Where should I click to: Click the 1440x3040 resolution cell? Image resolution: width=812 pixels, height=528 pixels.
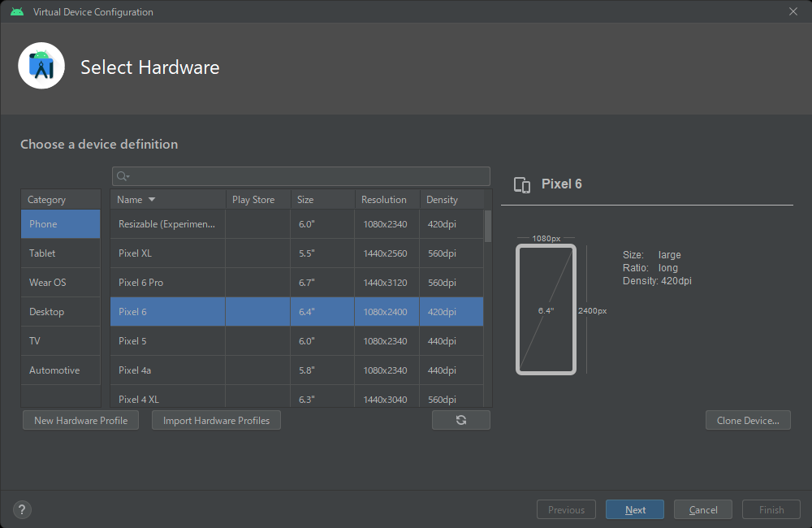[387, 396]
